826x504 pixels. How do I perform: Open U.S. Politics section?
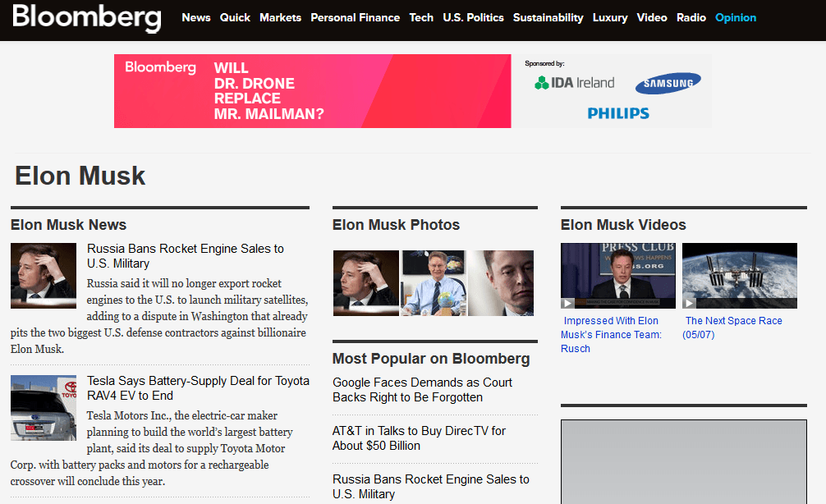click(x=473, y=17)
